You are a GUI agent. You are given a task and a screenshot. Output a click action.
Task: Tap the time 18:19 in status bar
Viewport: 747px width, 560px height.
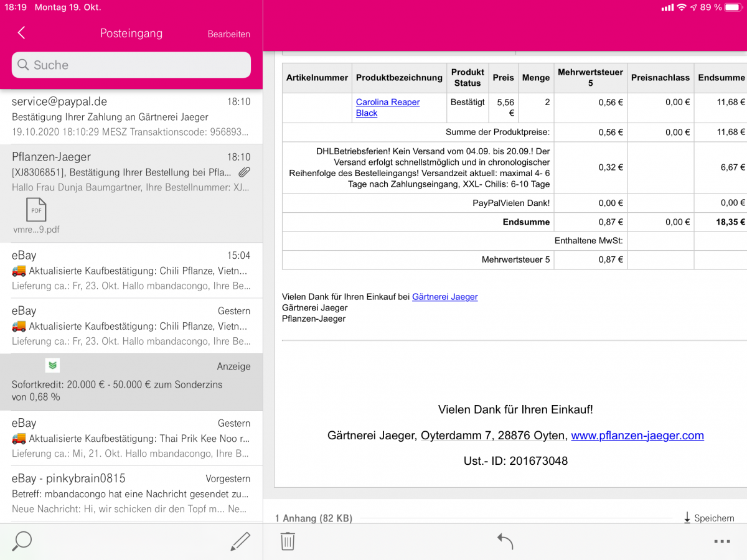tap(16, 7)
